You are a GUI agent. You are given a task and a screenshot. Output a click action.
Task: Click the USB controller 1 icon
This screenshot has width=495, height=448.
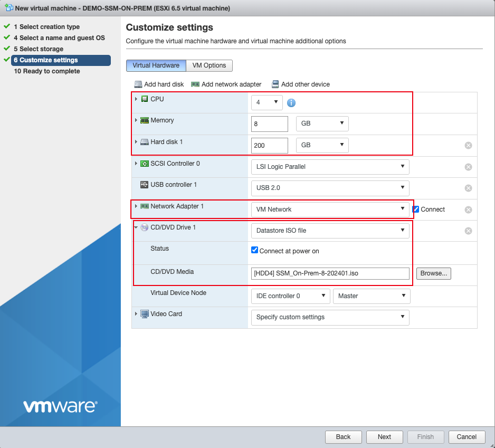[144, 185]
